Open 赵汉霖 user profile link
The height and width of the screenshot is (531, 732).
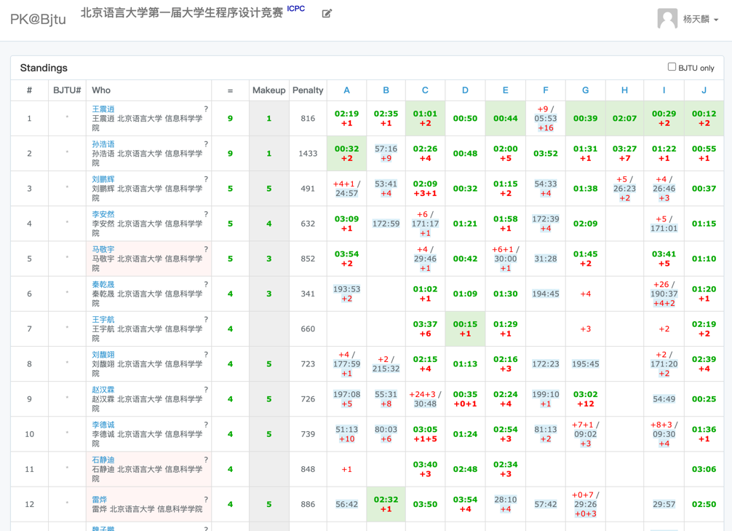[x=103, y=389]
